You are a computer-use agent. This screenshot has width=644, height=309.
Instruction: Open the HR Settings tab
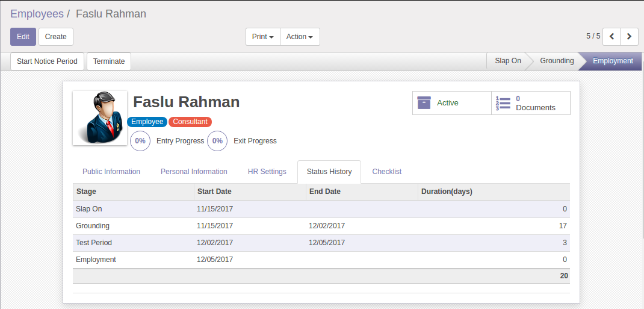click(267, 172)
